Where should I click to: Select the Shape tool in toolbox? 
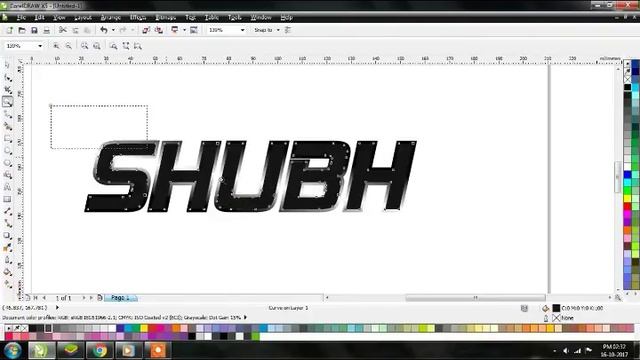click(7, 78)
